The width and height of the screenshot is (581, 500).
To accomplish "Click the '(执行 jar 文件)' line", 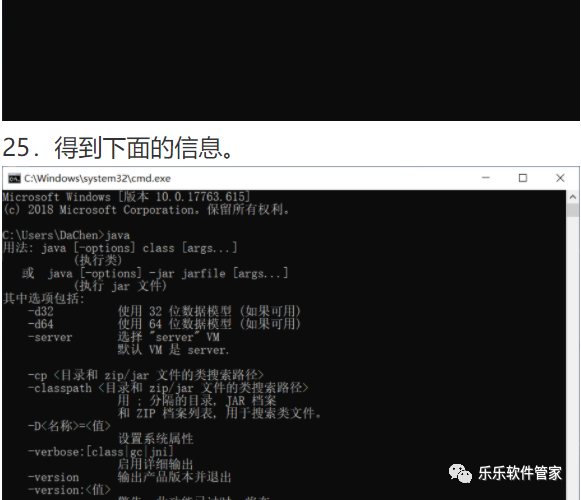I will 120,286.
